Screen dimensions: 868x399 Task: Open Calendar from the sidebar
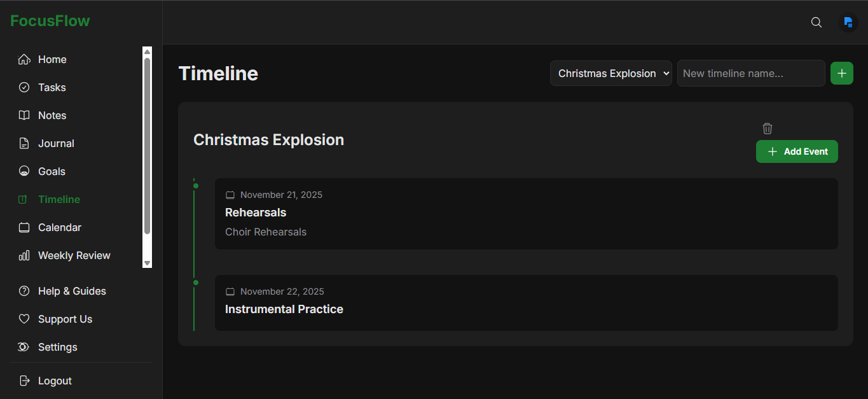(60, 227)
